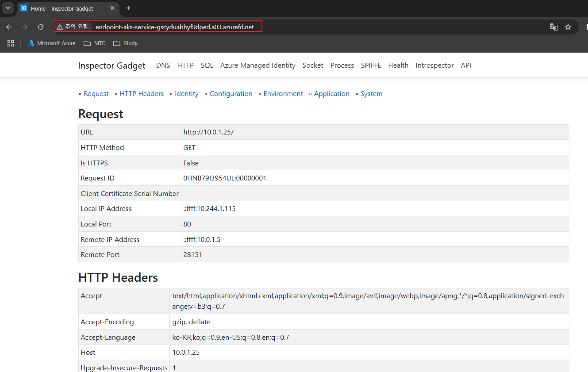Click the Client Certificate Serial Number label
This screenshot has width=588, height=372.
point(130,194)
